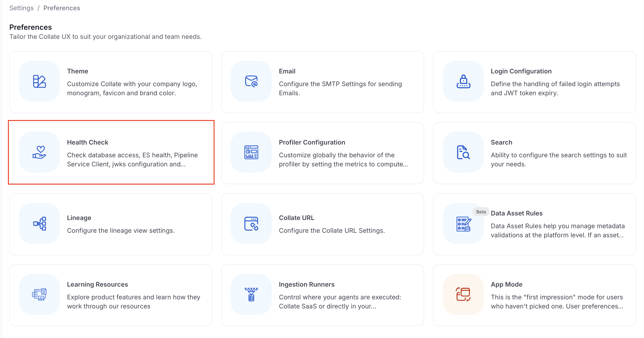Click the Ingestion Runners funnel-database icon

coord(251,294)
